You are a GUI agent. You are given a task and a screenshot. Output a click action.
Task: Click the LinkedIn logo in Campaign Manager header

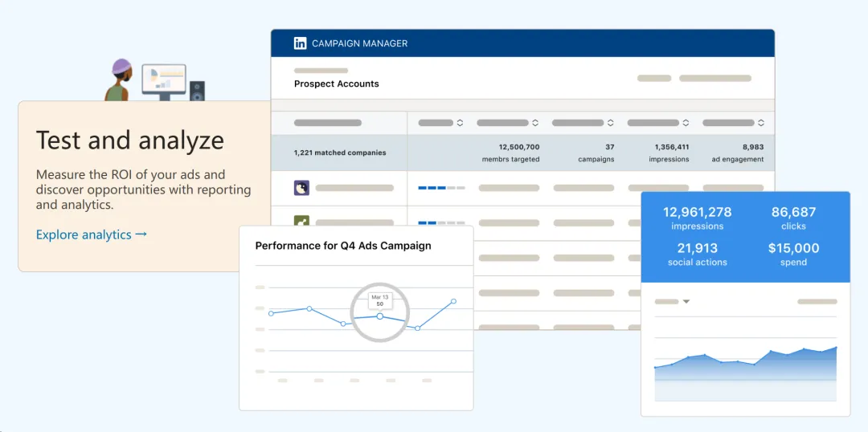[300, 43]
